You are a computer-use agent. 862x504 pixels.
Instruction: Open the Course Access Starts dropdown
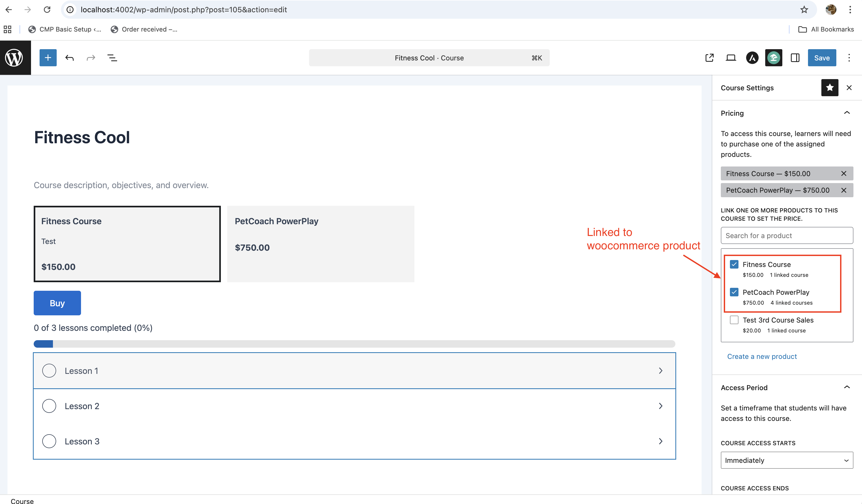[786, 460]
